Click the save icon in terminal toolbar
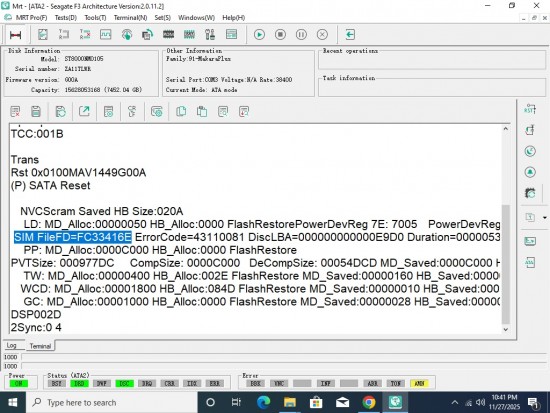The width and height of the screenshot is (550, 413). (x=36, y=112)
